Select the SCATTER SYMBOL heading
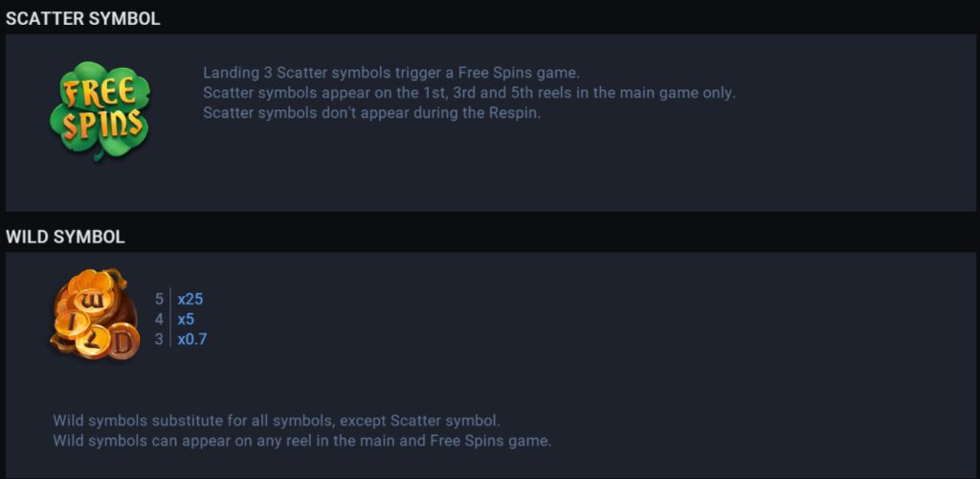Viewport: 980px width, 479px height. tap(83, 19)
